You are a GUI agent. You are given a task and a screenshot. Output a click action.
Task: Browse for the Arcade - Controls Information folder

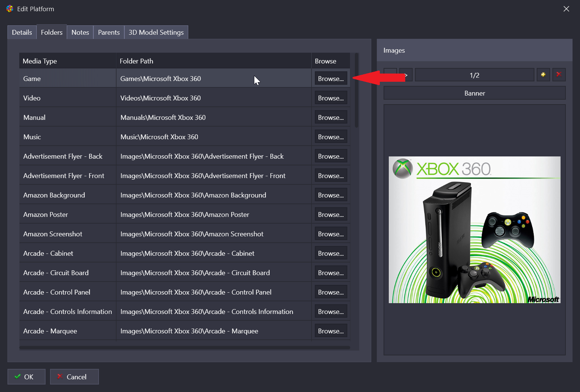331,311
